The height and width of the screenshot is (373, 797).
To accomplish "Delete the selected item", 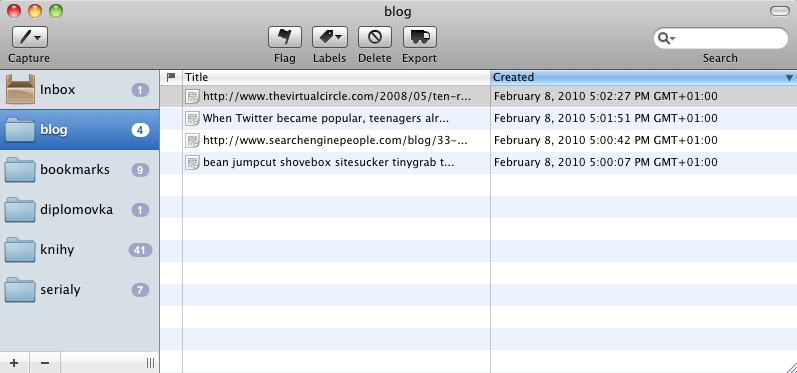I will click(375, 37).
